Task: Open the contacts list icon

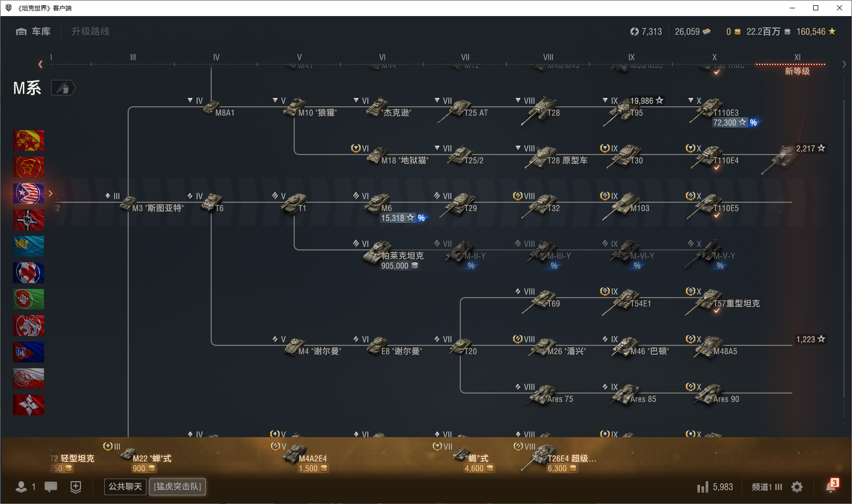Action: (x=21, y=487)
